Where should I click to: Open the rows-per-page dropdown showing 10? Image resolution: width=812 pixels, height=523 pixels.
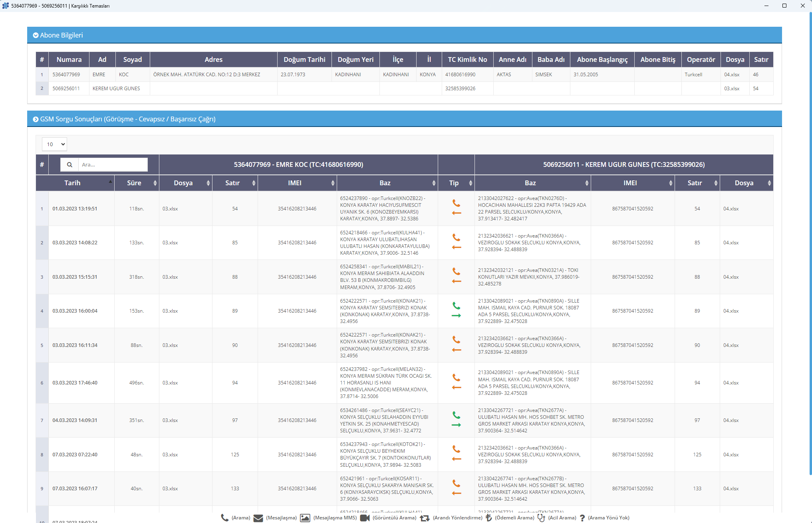click(54, 144)
